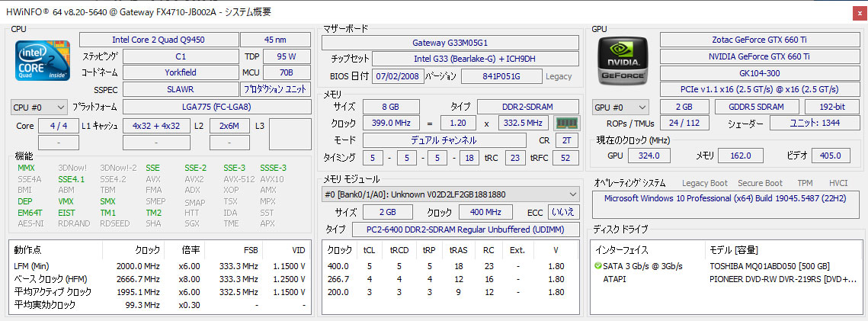Viewport: 868px width, 321px height.
Task: Click the Intel Core 2 Quad Q9450 field
Action: 159,40
